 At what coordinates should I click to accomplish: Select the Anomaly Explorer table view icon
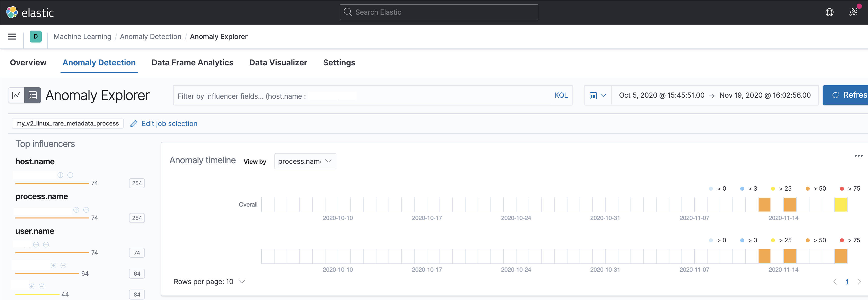pyautogui.click(x=33, y=95)
